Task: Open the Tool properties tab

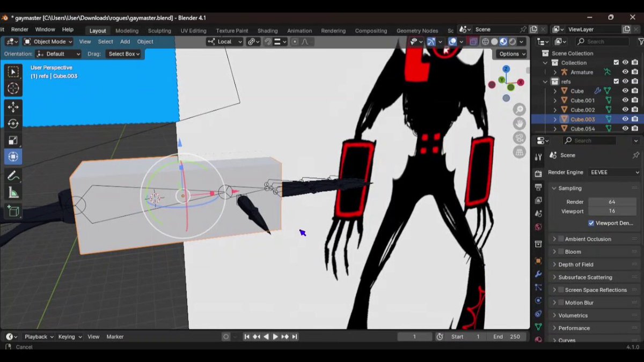Action: click(x=538, y=157)
